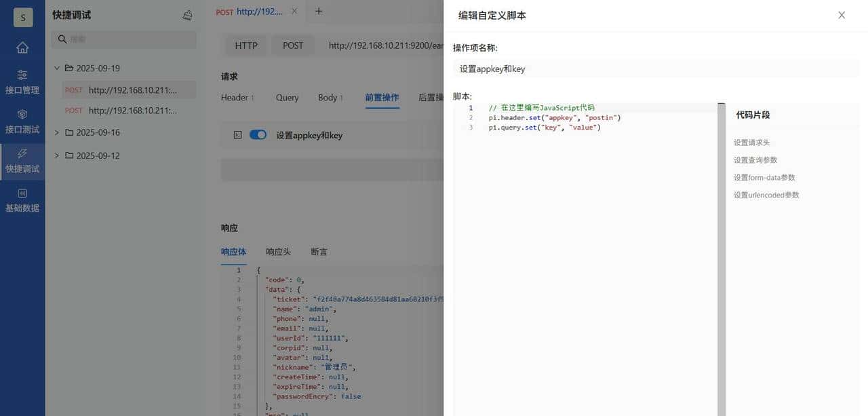Screen dimensions: 868x416
Task: Click the bell notification icon near 快捷调试
Action: (x=188, y=14)
